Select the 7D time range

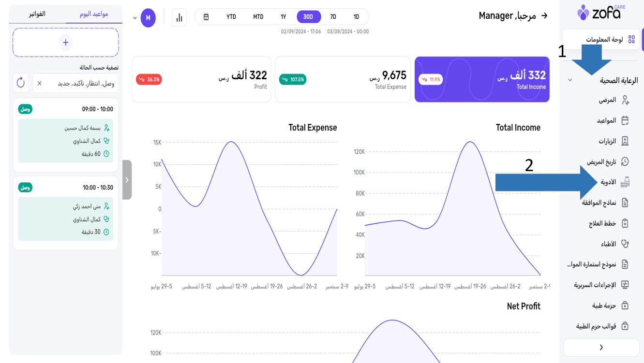click(333, 17)
